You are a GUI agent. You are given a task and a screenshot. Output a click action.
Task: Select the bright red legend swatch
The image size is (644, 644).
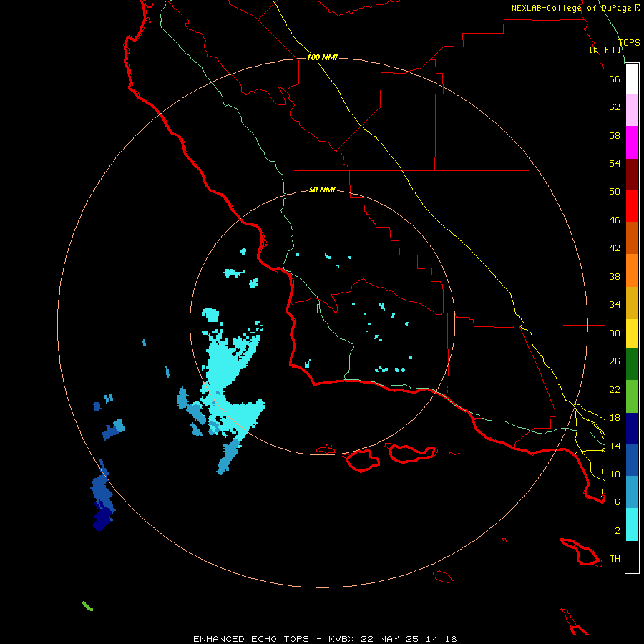point(632,206)
